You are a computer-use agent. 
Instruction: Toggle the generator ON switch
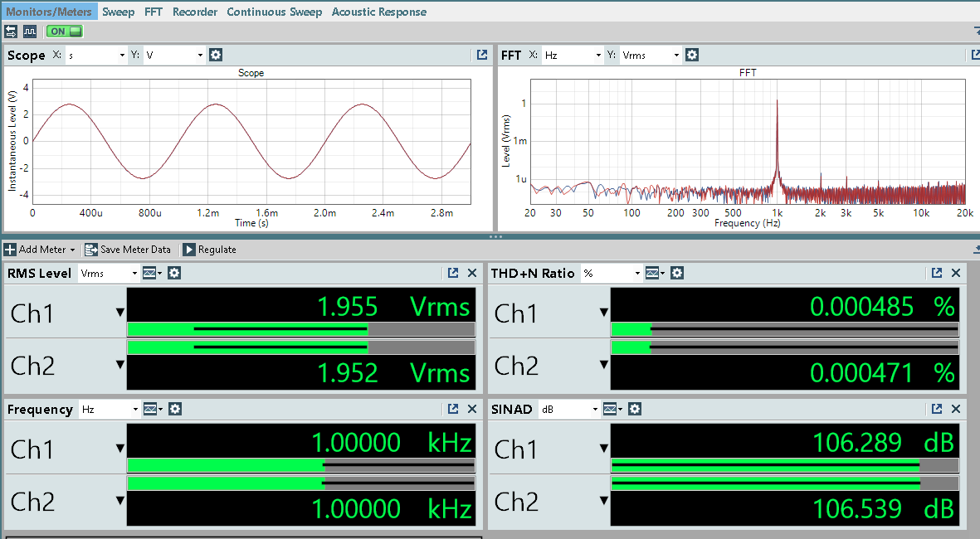[x=65, y=32]
